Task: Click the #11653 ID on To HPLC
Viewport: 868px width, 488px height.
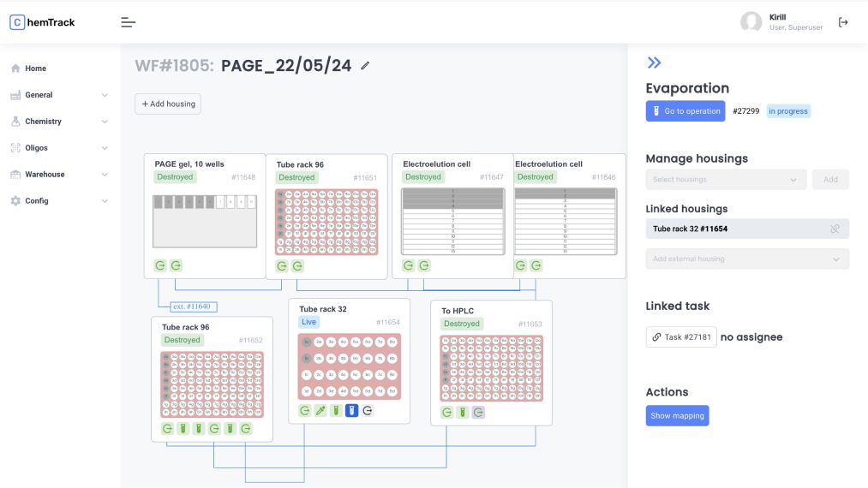Action: [530, 324]
